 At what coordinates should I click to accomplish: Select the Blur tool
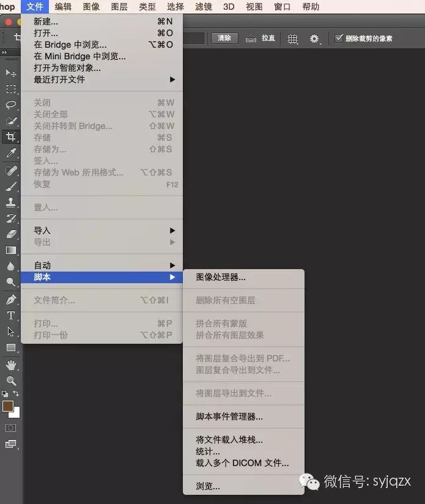(11, 266)
